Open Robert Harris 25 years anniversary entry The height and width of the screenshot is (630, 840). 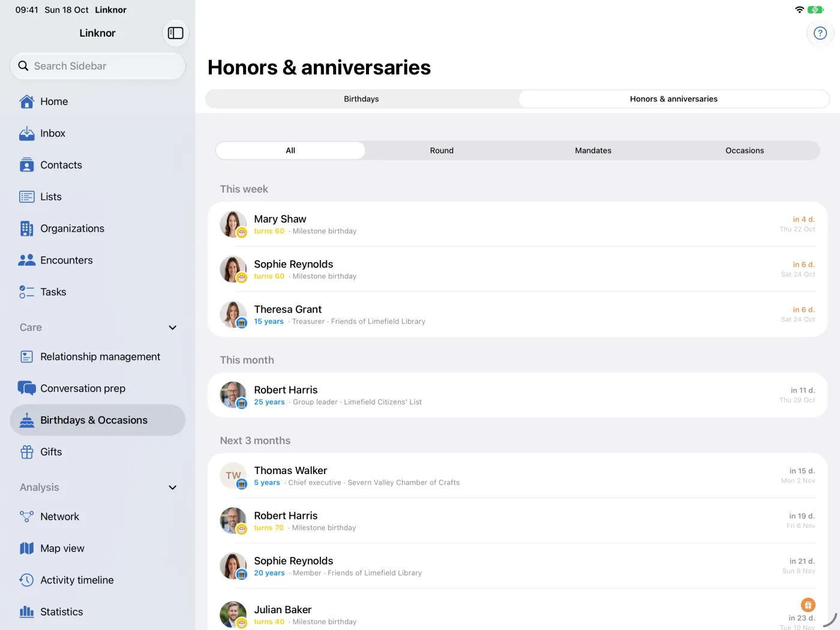tap(517, 395)
